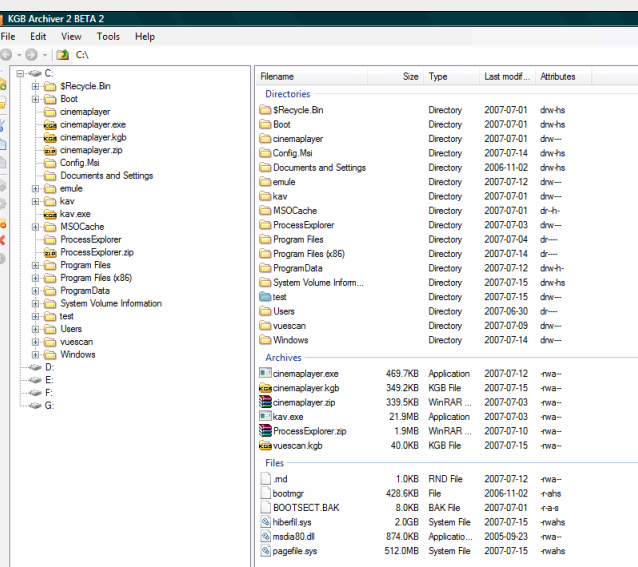
Task: Open the Forward history dropdown arrow
Action: click(x=45, y=55)
